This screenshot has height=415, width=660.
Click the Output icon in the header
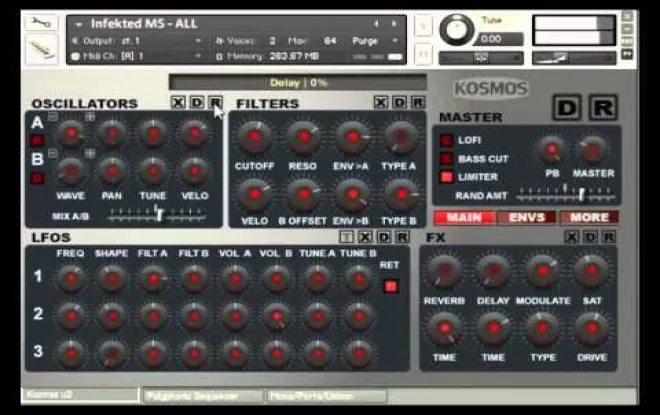(75, 41)
